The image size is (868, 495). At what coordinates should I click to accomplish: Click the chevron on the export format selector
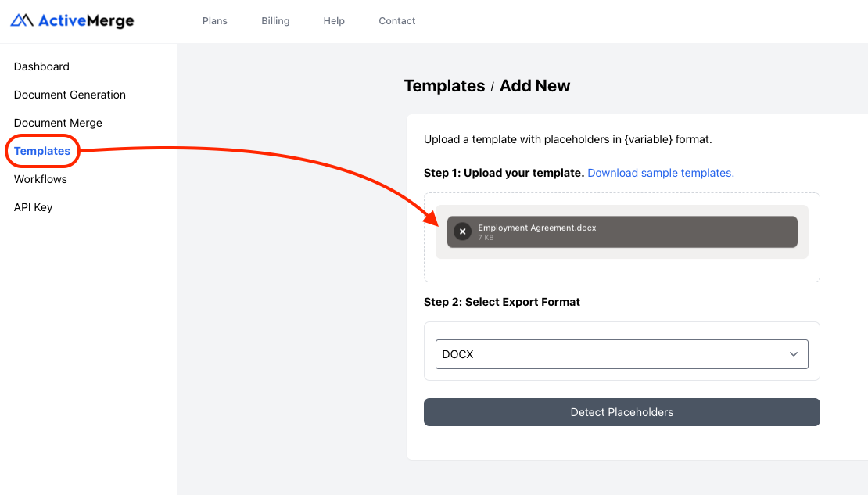coord(792,353)
